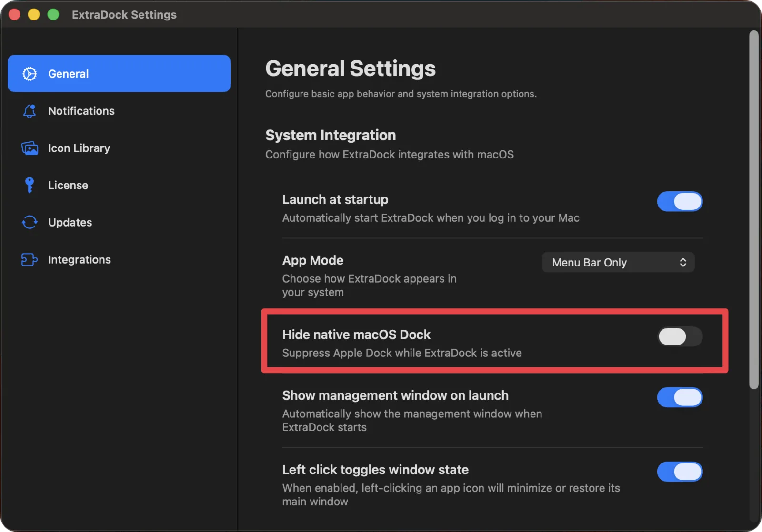Switch to the Icon Library section
Viewport: 762px width, 532px height.
(x=119, y=148)
